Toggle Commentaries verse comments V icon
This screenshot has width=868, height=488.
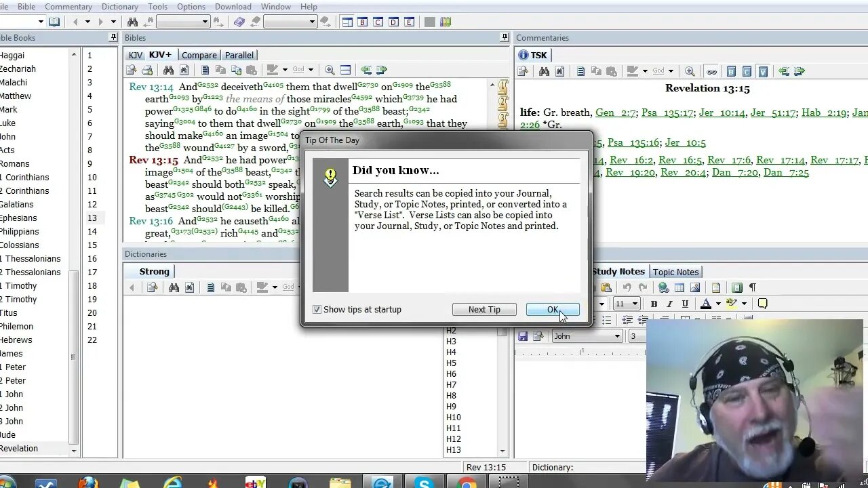(x=763, y=71)
